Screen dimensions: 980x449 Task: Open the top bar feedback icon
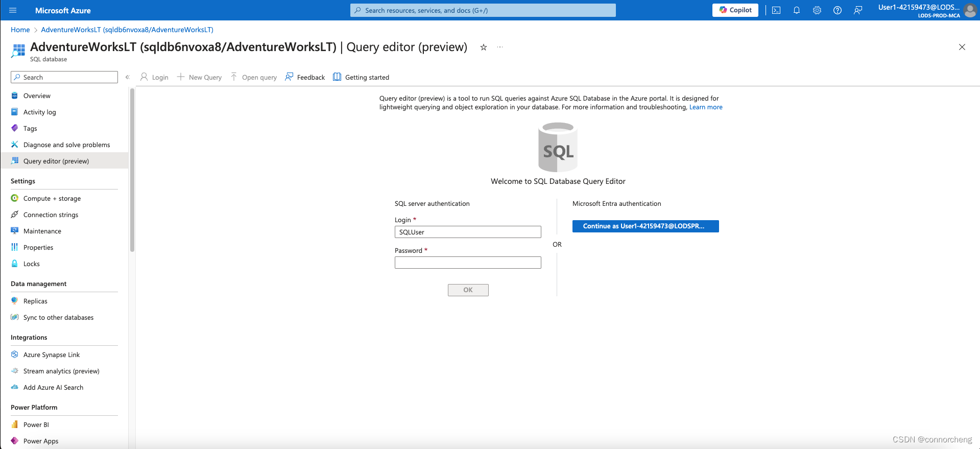858,10
